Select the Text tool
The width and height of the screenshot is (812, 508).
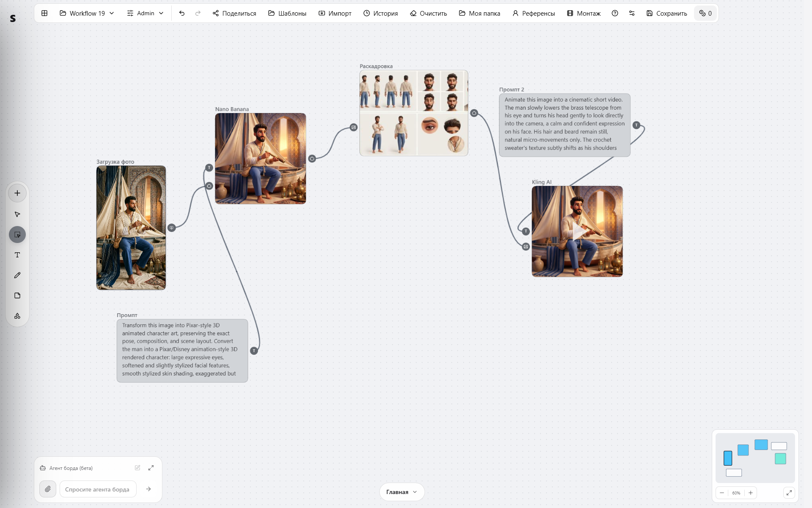pos(17,255)
